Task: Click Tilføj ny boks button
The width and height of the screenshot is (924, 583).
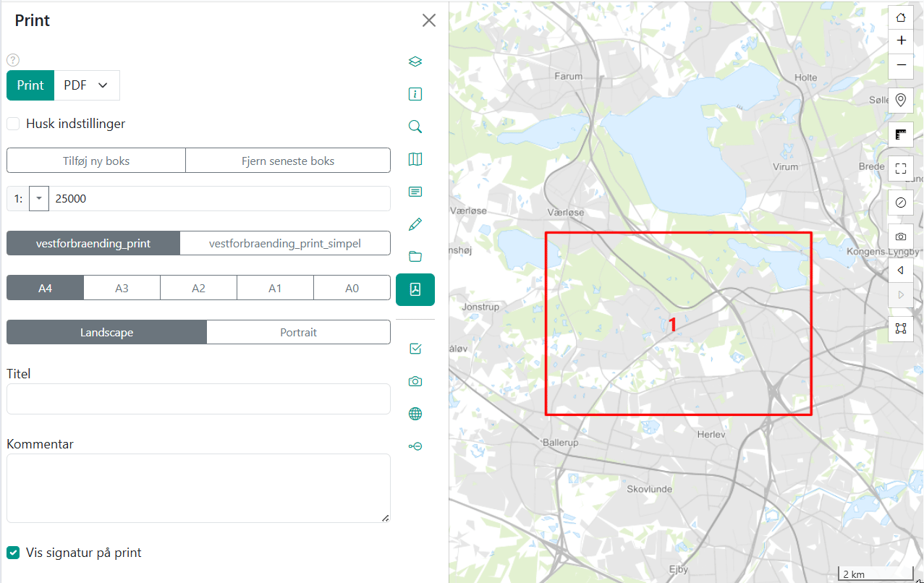Action: click(x=96, y=161)
